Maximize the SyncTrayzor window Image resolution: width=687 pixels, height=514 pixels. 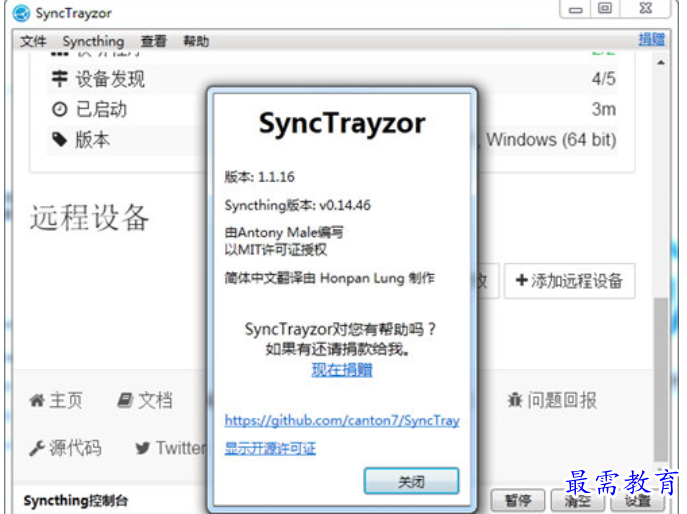pos(605,9)
